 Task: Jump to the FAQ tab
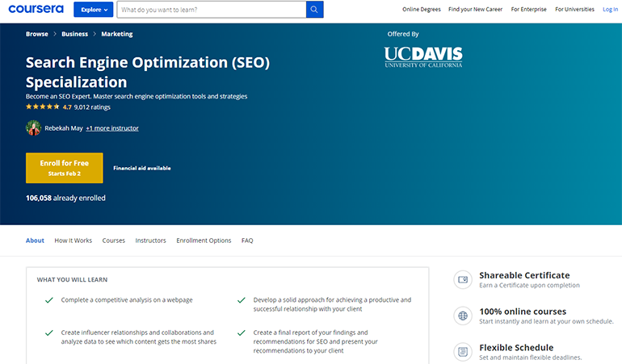point(247,241)
